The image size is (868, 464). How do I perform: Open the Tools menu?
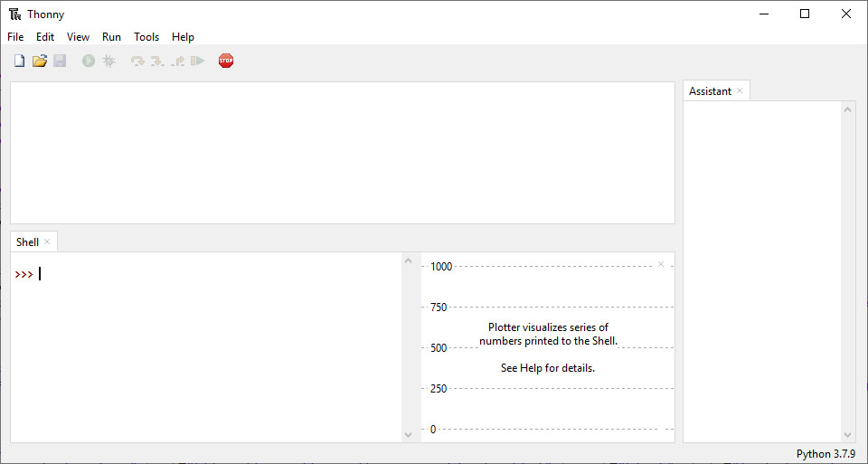146,37
